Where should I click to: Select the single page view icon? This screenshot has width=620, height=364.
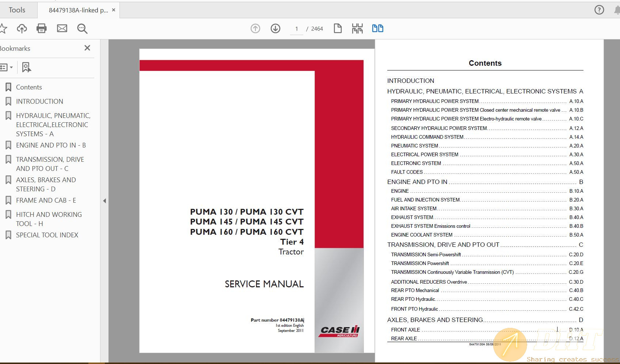pos(338,28)
